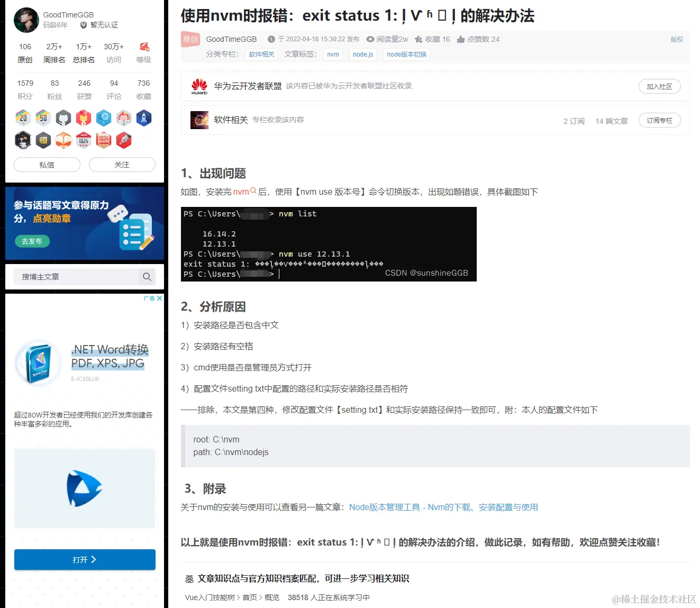
Task: Click the badge numbered 50
Action: point(43,117)
